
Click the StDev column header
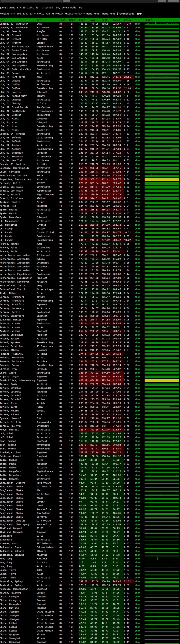click(x=128, y=20)
